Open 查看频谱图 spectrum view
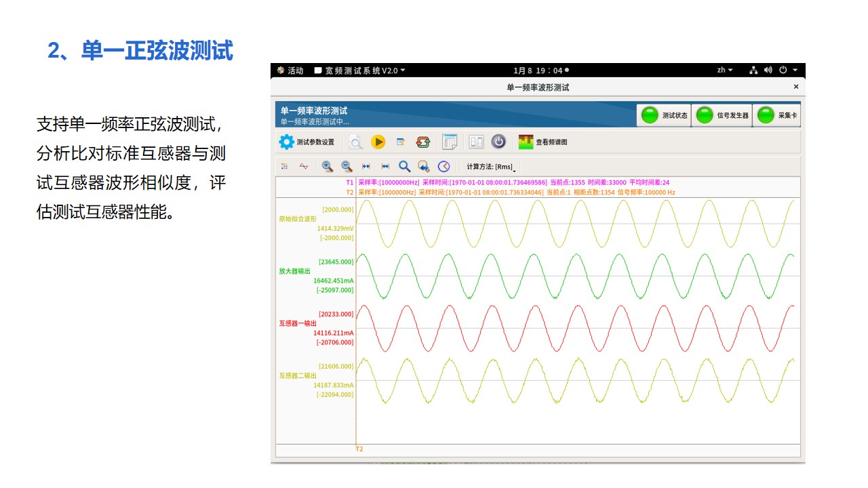868x488 pixels. pos(542,142)
